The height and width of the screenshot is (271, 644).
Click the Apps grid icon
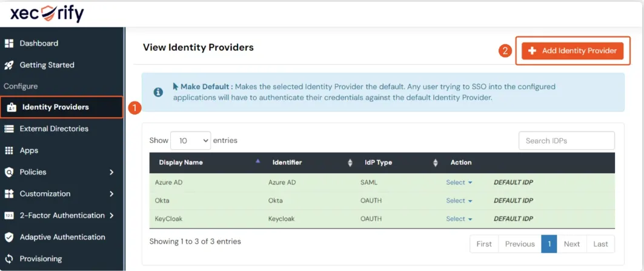point(9,150)
